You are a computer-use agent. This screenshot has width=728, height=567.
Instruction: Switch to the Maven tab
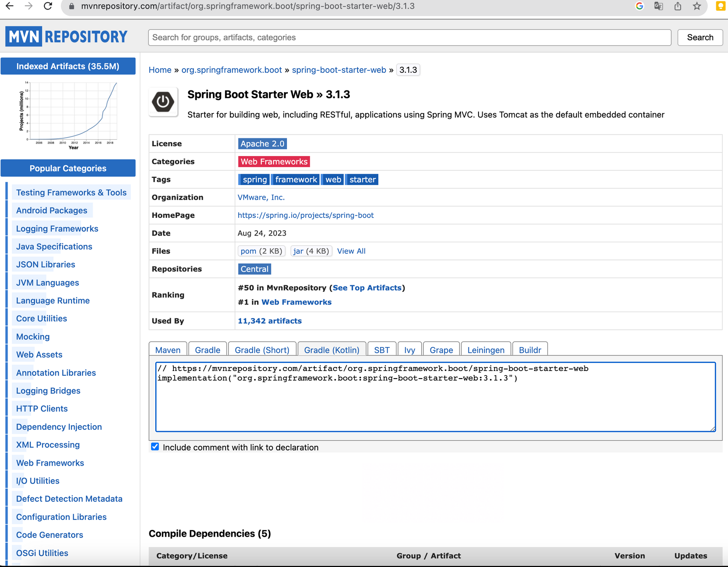(168, 350)
